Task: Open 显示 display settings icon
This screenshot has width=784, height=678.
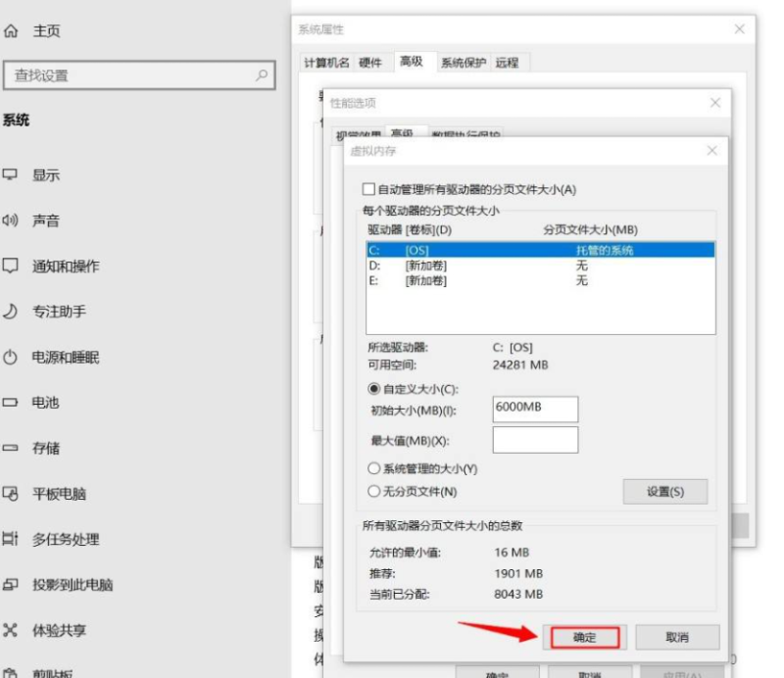Action: pos(10,175)
